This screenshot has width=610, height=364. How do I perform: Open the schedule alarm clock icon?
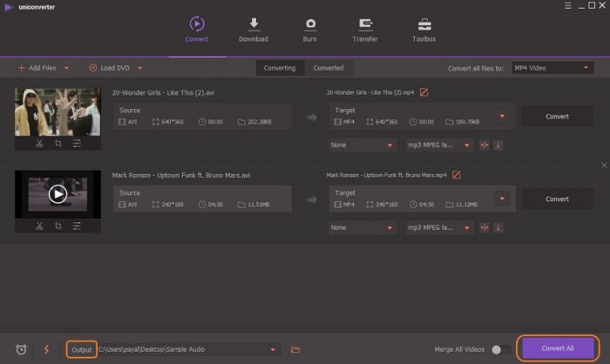(21, 349)
